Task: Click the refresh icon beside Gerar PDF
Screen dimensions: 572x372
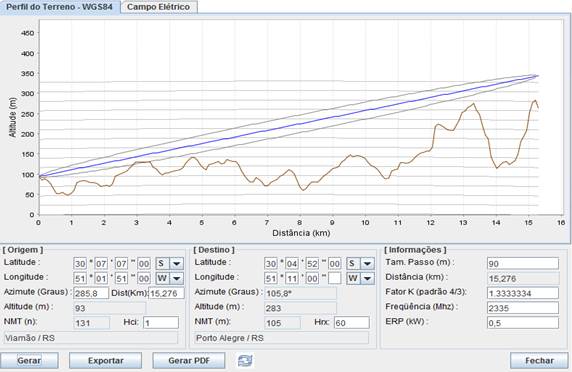Action: click(x=245, y=360)
